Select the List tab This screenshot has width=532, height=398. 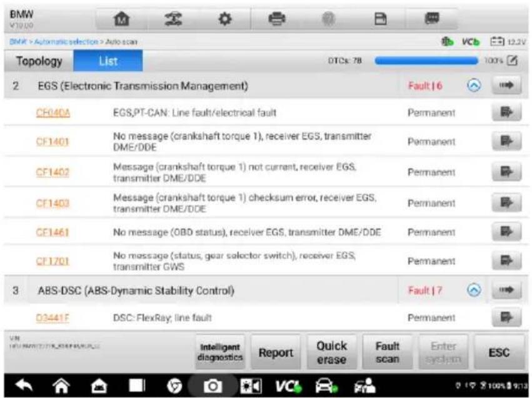point(108,61)
